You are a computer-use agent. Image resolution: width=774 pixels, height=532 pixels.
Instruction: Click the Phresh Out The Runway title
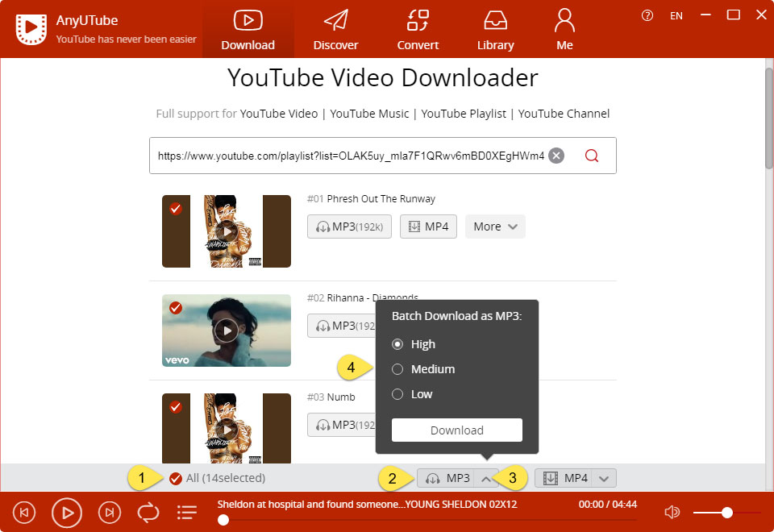point(381,199)
